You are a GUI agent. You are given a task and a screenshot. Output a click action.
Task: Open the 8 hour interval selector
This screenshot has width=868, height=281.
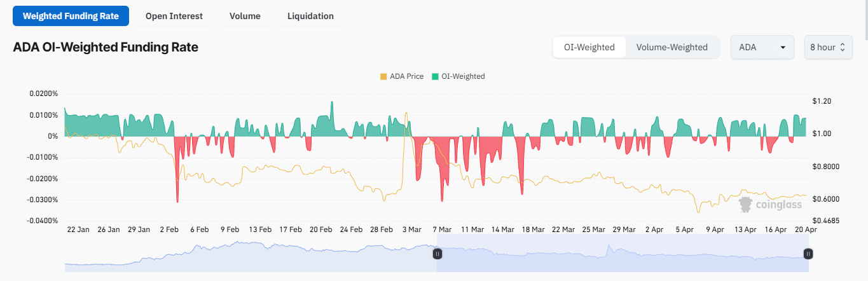[827, 47]
